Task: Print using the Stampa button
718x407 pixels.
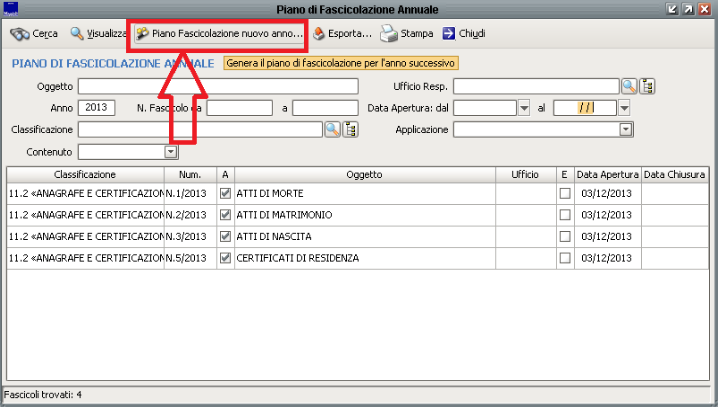Action: (x=407, y=33)
